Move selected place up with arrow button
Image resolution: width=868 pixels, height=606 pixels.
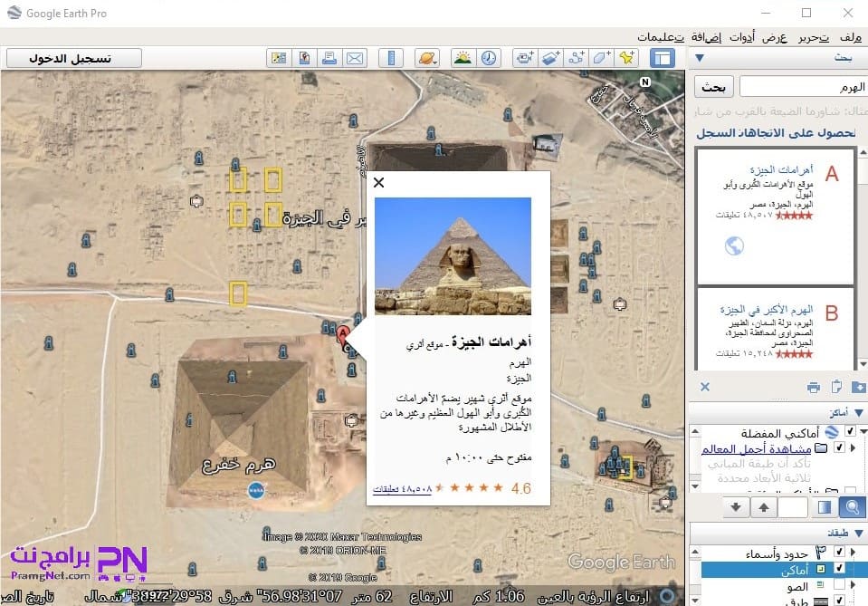(x=764, y=507)
